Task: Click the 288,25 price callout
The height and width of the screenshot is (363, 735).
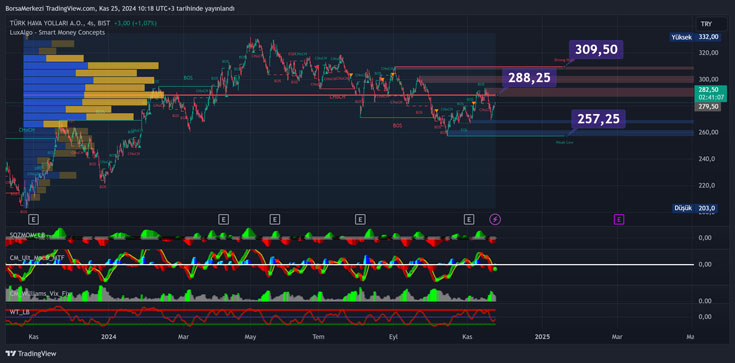Action: [529, 78]
